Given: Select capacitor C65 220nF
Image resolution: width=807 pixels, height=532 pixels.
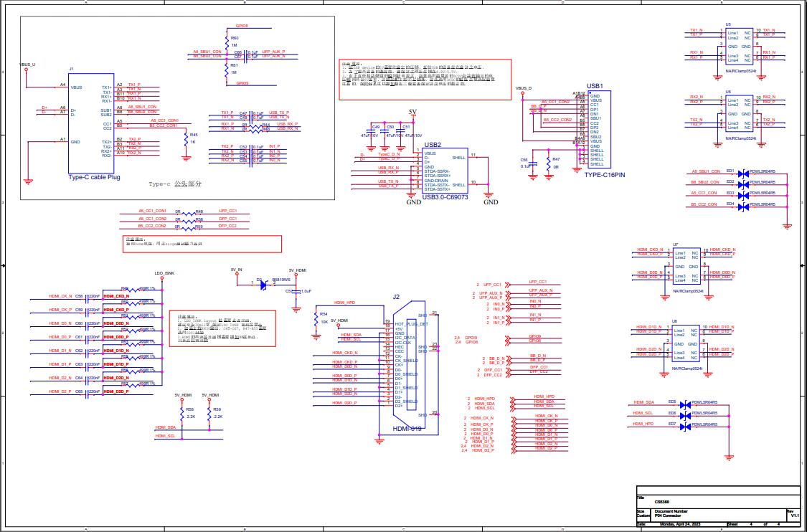Looking at the screenshot, I should (88, 394).
